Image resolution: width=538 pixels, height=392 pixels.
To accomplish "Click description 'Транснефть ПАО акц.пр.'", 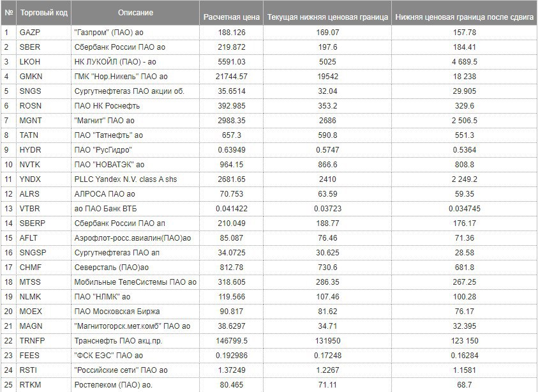I will pos(118,341).
